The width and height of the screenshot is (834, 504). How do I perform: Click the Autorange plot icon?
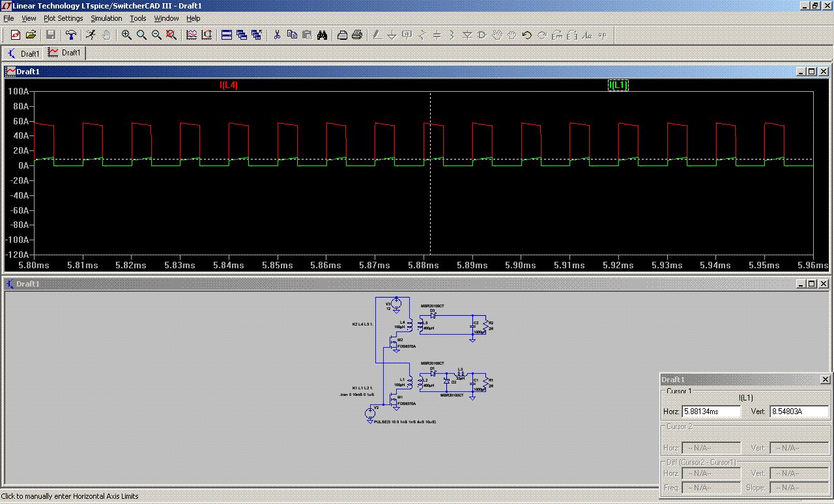click(x=207, y=35)
